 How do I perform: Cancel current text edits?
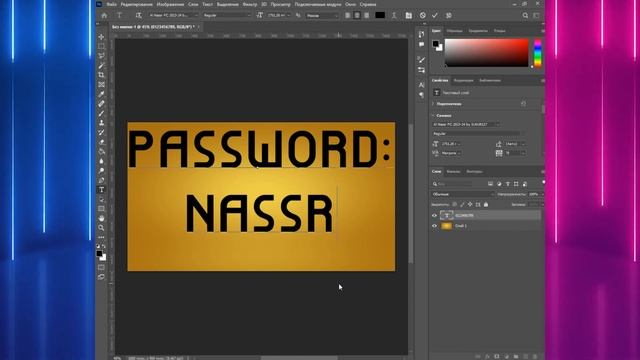pos(422,15)
